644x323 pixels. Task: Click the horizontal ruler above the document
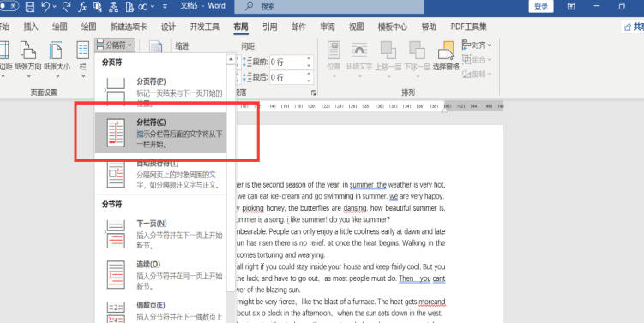pos(370,106)
